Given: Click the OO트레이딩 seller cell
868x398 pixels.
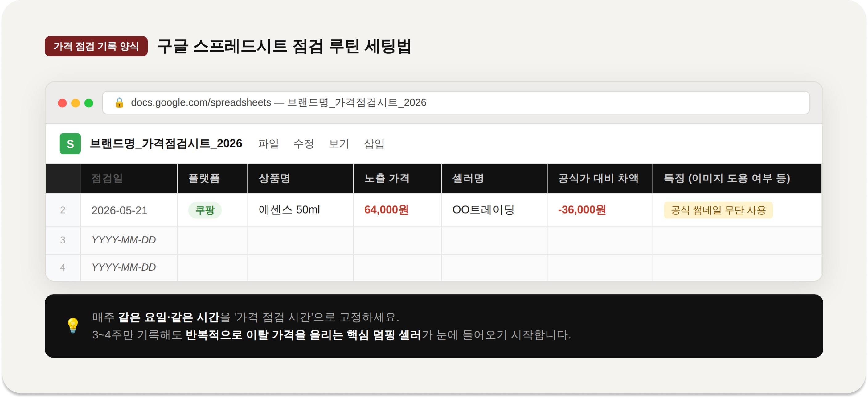Looking at the screenshot, I should click(494, 210).
